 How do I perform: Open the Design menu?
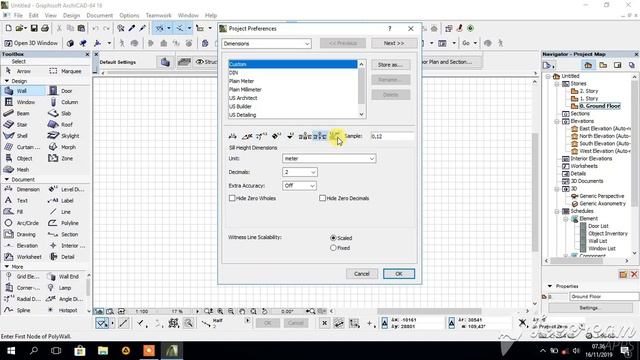coord(71,16)
